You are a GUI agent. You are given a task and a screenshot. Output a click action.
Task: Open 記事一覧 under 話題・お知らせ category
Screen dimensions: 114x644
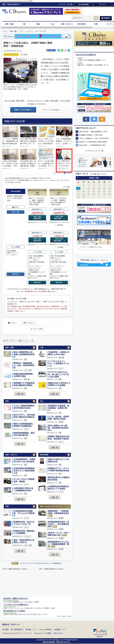pyautogui.click(x=20, y=499)
